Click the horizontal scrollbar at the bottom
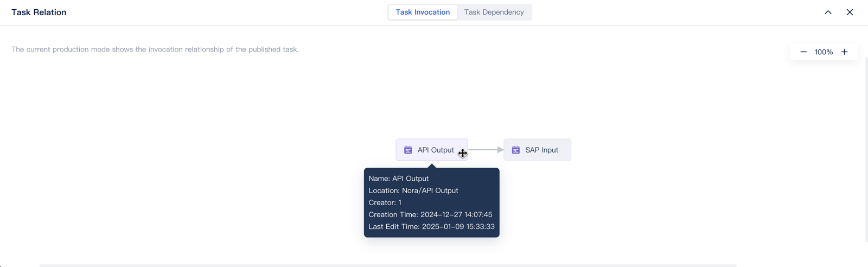 click(387, 265)
